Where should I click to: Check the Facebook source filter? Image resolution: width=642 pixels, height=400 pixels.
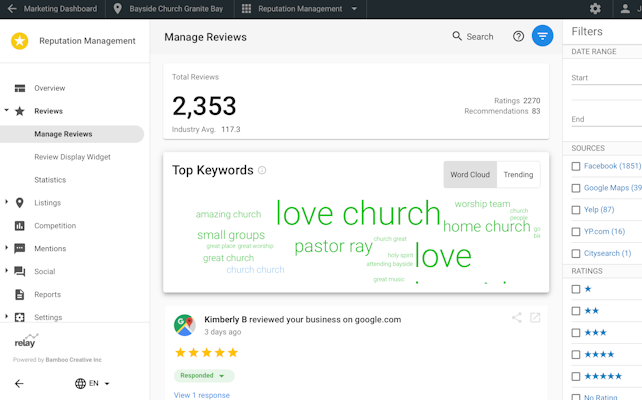pyautogui.click(x=576, y=166)
